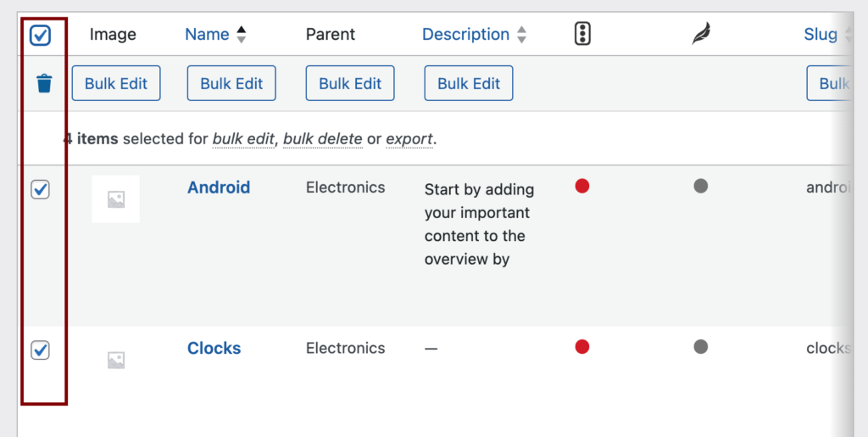Click the Android slug cell
The height and width of the screenshot is (437, 868).
[x=829, y=188]
